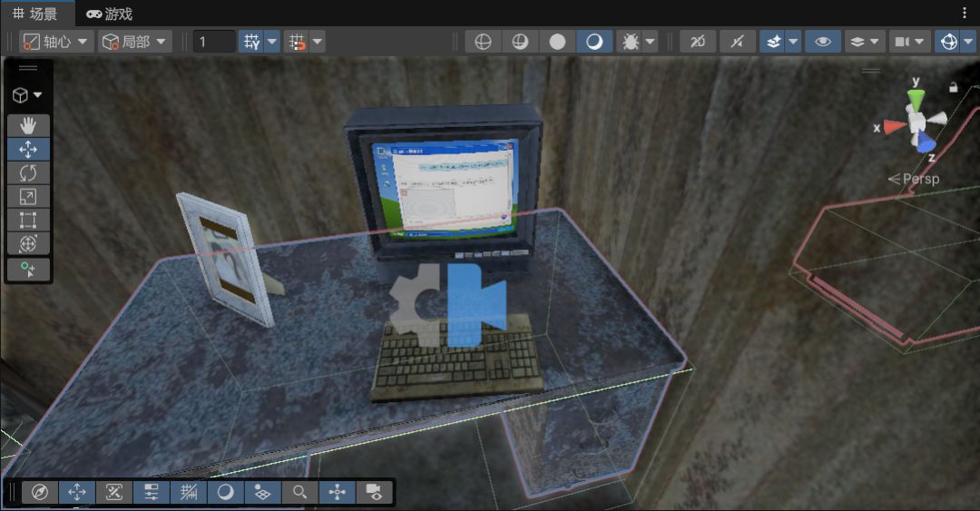Toggle the orientation gizmo rotation lock
Viewport: 980px width, 511px height.
(953, 87)
